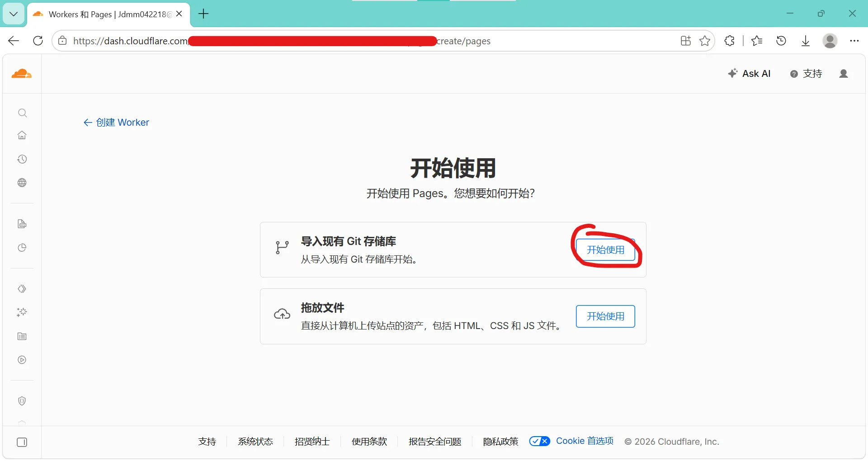This screenshot has width=868, height=461.
Task: Open the browser split screen icon
Action: click(x=686, y=41)
